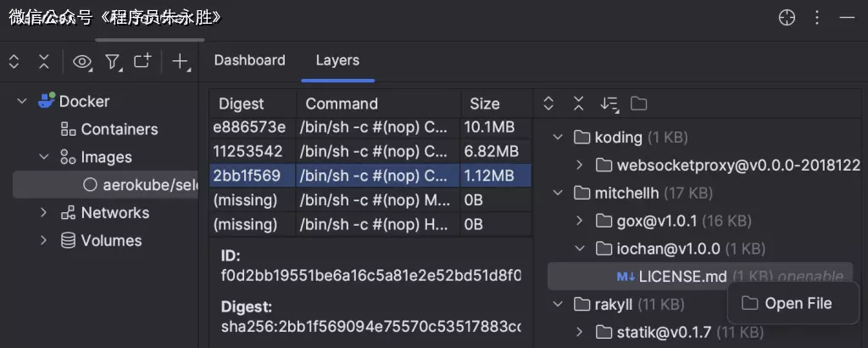Select the Layers tab
This screenshot has width=868, height=348.
[x=337, y=60]
